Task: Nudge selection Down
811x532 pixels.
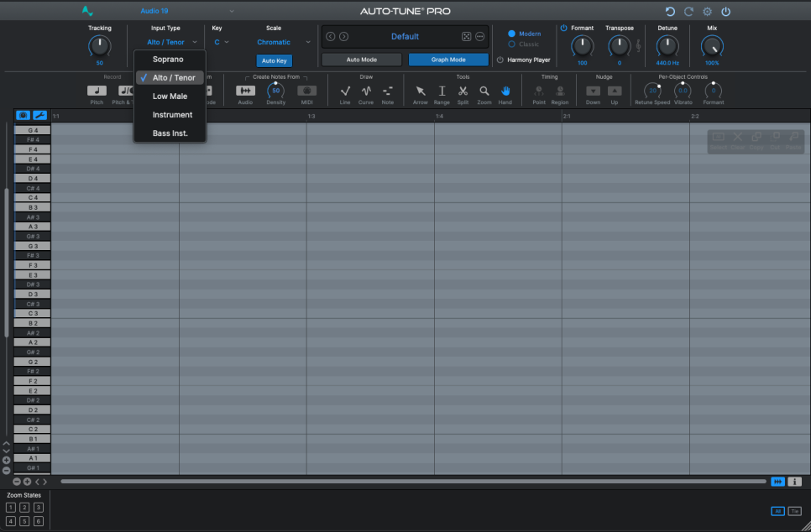Action: (593, 91)
